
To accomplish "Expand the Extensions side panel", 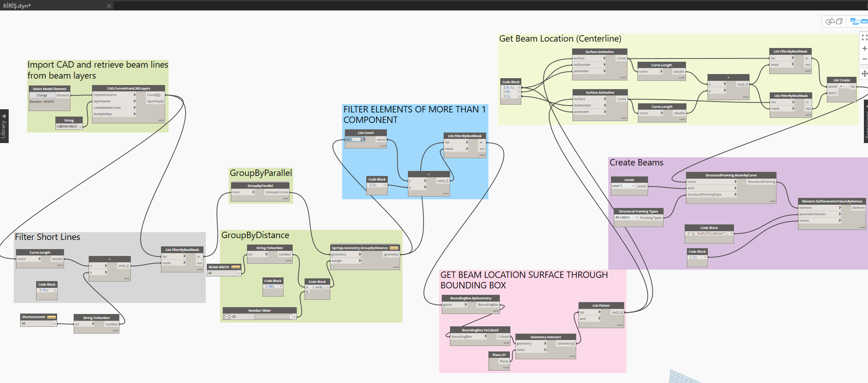I will (866, 122).
